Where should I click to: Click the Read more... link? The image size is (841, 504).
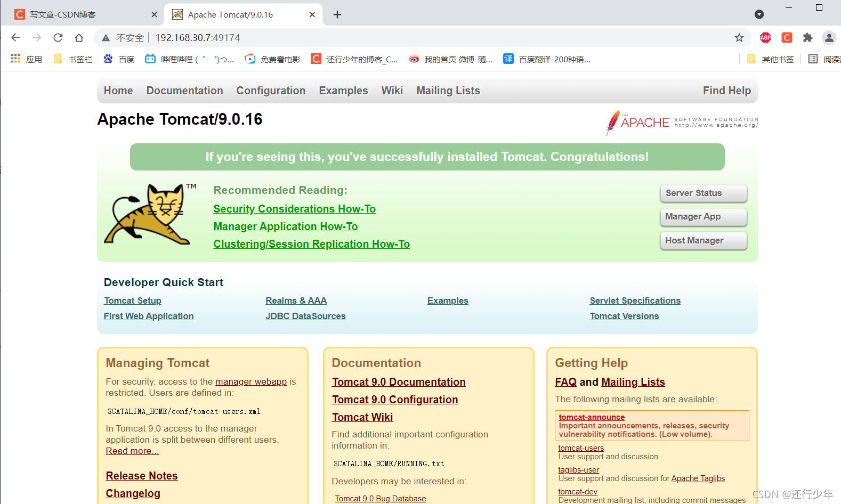coord(132,451)
